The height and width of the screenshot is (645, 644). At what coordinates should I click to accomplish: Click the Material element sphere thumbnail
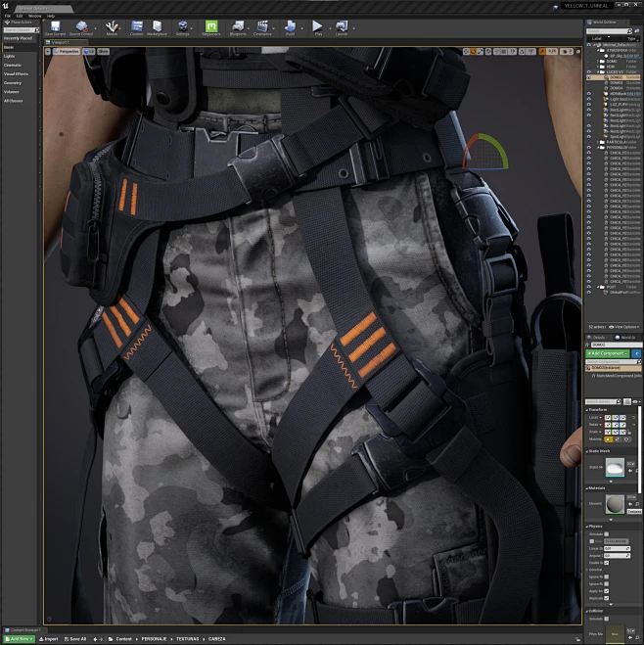615,504
